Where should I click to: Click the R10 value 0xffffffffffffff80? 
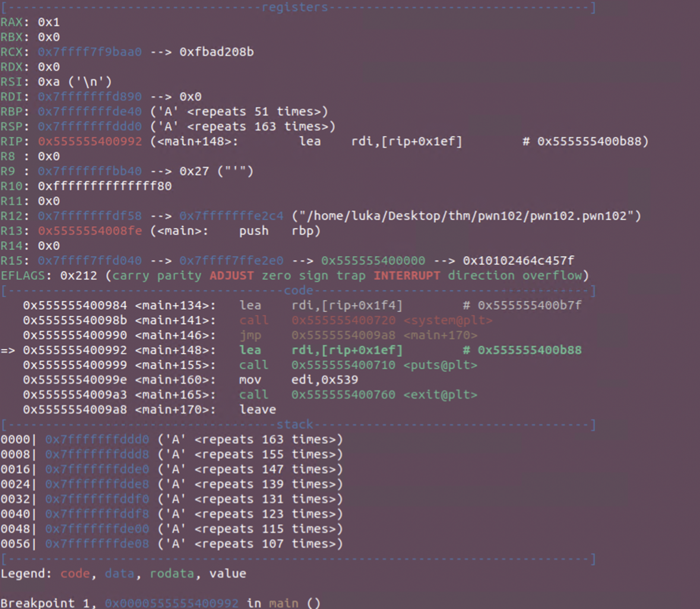click(x=104, y=186)
